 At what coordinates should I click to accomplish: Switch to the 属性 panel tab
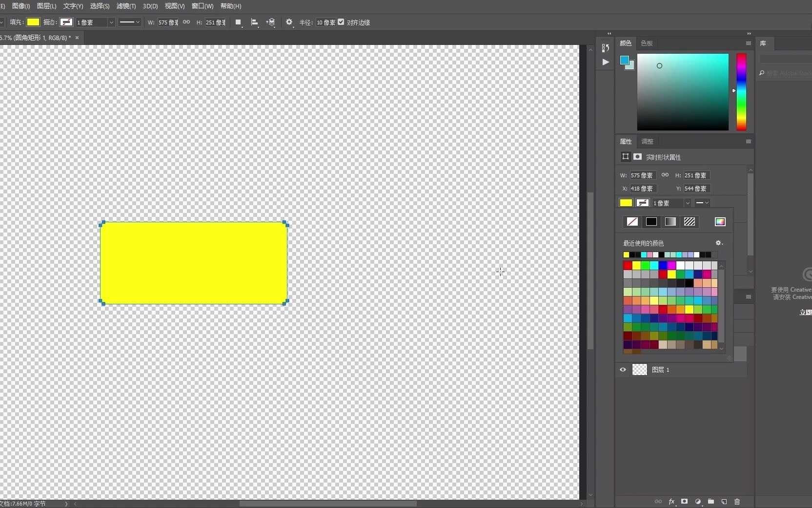(626, 141)
